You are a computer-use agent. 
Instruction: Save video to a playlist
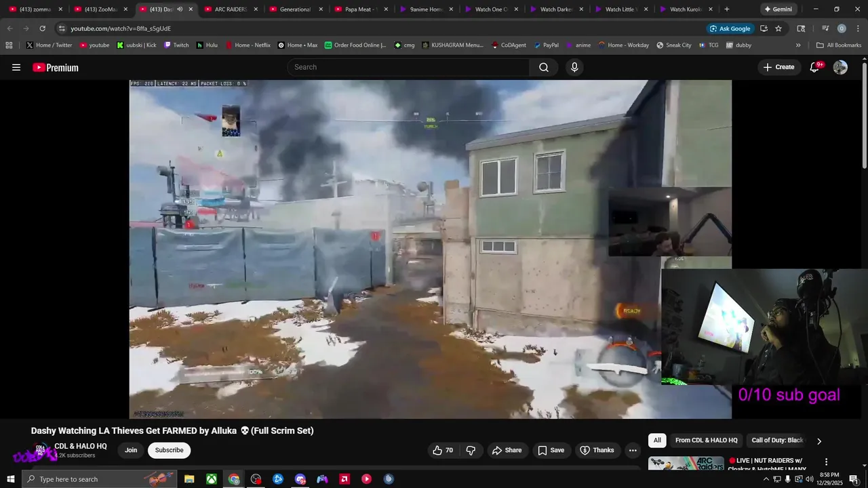551,450
